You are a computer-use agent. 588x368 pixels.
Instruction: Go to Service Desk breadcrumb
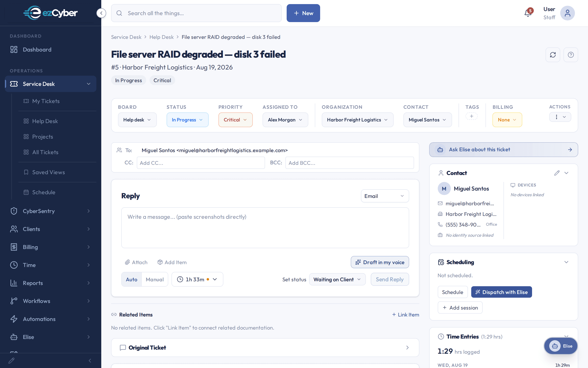126,37
